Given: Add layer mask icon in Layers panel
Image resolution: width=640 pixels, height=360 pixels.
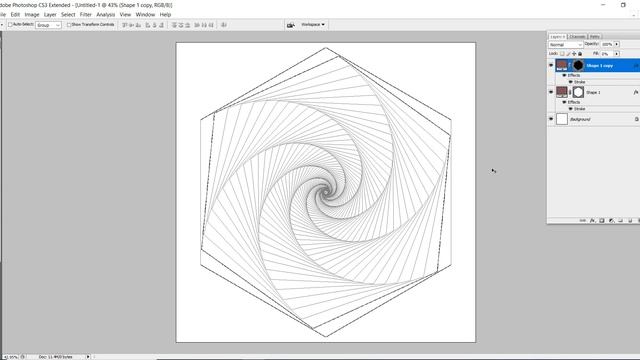Looking at the screenshot, I should click(602, 220).
